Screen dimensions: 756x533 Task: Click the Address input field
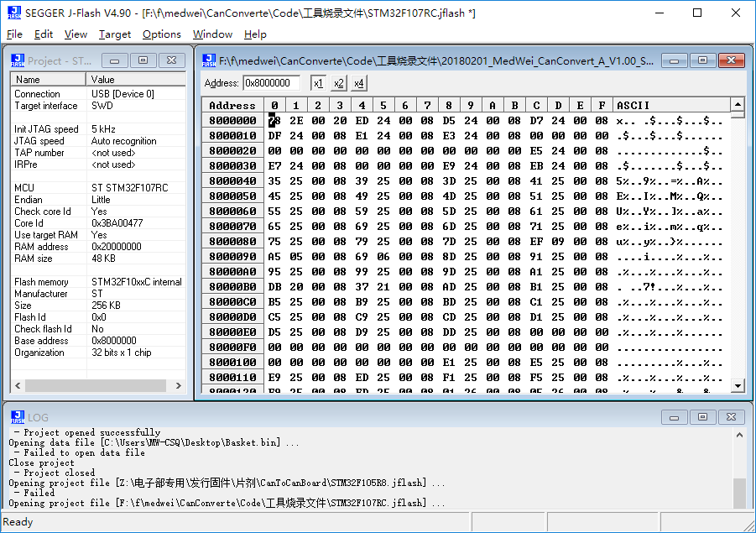[x=271, y=83]
